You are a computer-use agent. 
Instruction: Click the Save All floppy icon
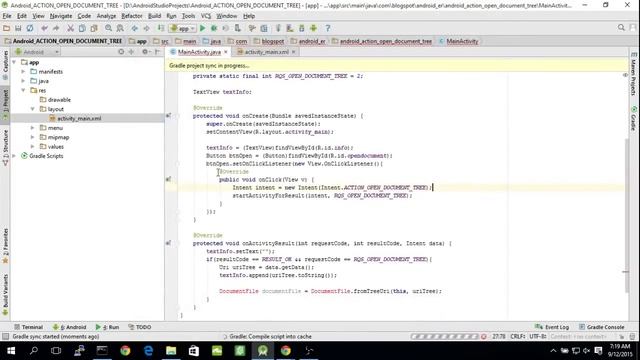pos(18,28)
